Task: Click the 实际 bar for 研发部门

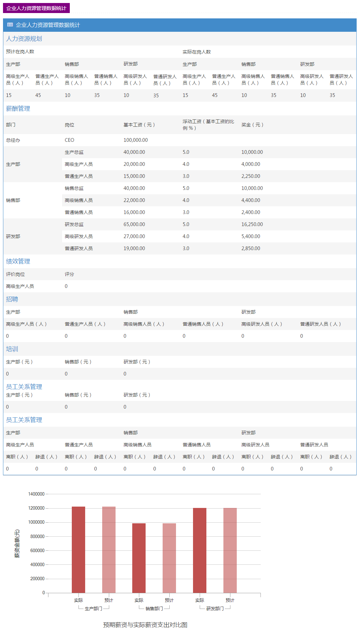Action: pyautogui.click(x=200, y=550)
